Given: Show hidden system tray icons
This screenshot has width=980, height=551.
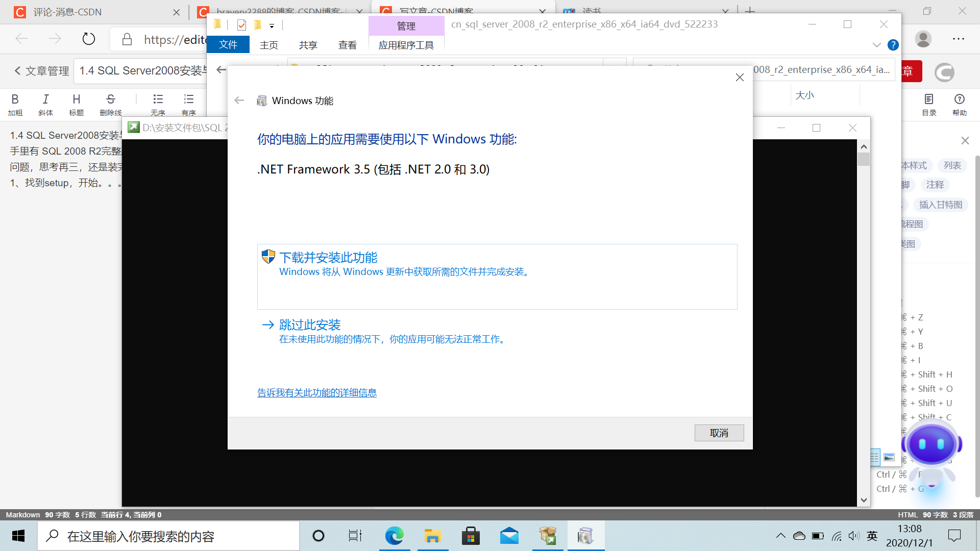Looking at the screenshot, I should click(781, 536).
